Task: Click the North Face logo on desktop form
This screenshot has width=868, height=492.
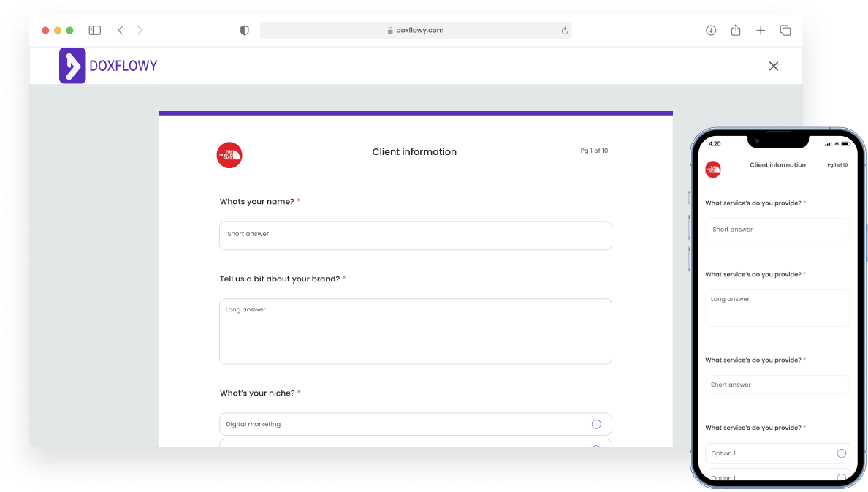Action: pos(229,155)
